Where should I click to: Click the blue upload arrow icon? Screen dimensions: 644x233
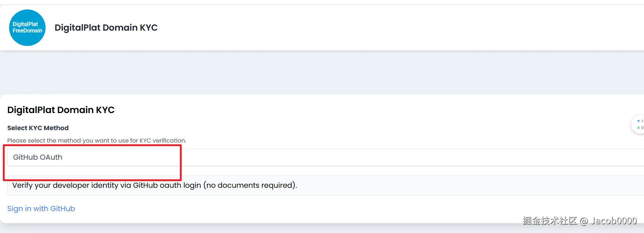pyautogui.click(x=639, y=121)
